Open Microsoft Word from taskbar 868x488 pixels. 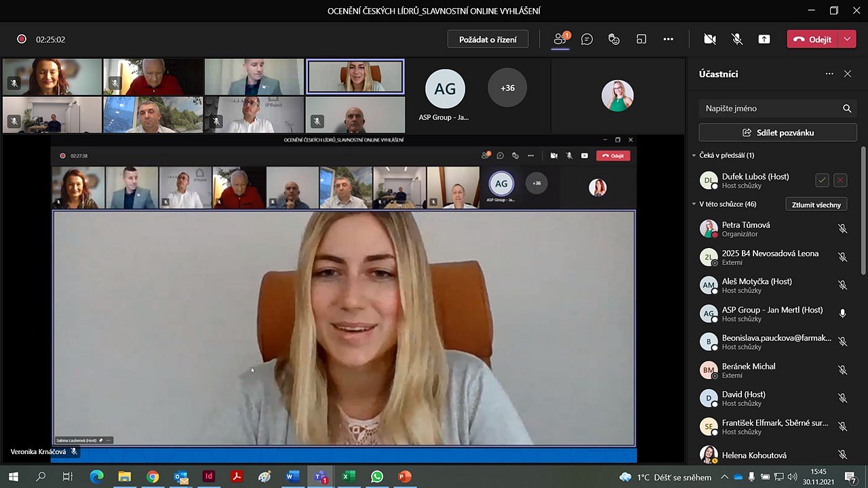292,476
